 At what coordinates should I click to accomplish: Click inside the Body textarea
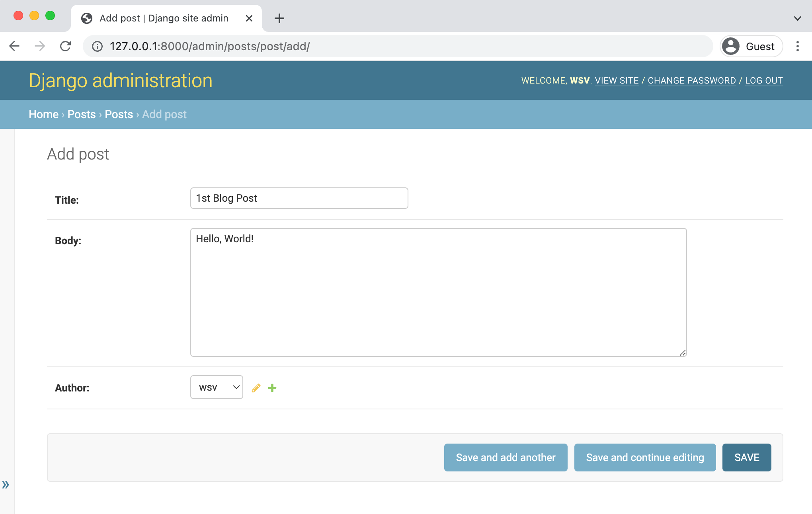tap(439, 292)
